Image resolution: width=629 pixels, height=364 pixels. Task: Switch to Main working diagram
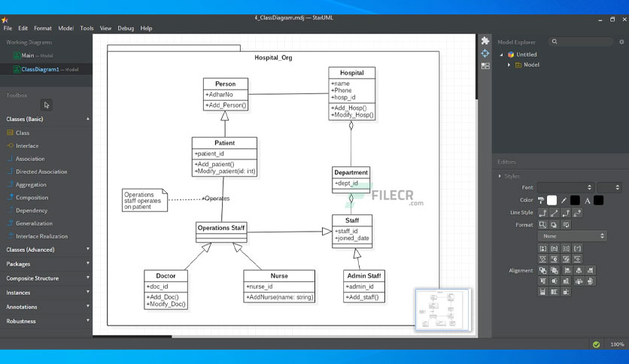point(46,56)
